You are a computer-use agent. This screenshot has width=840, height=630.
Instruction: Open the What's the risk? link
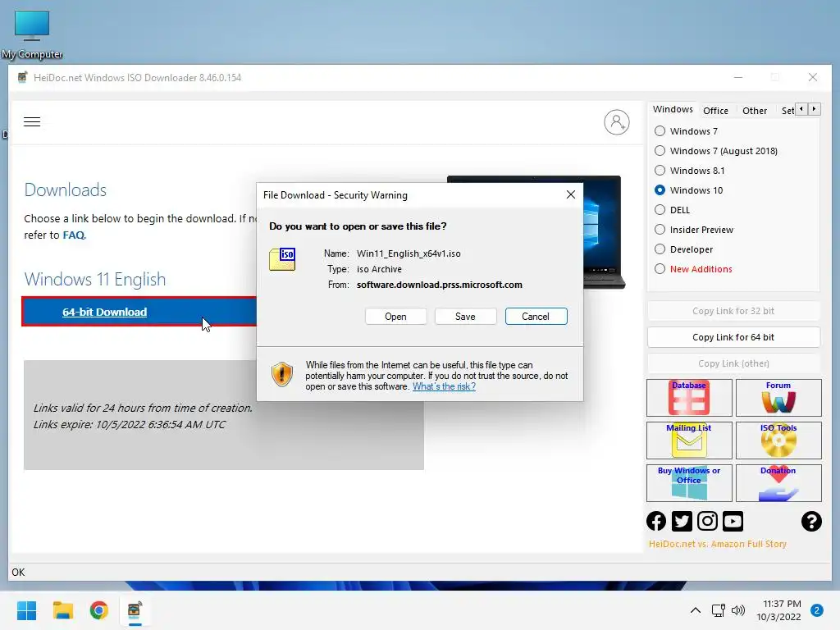click(x=444, y=387)
